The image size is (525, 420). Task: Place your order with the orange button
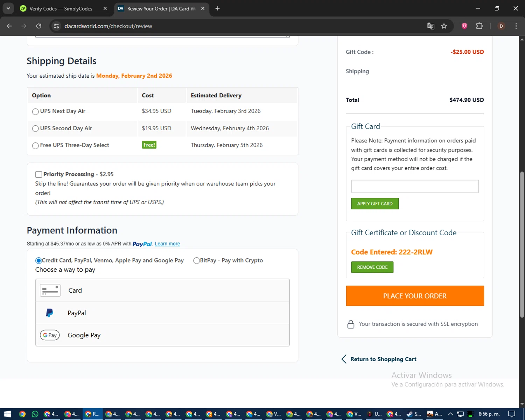415,296
